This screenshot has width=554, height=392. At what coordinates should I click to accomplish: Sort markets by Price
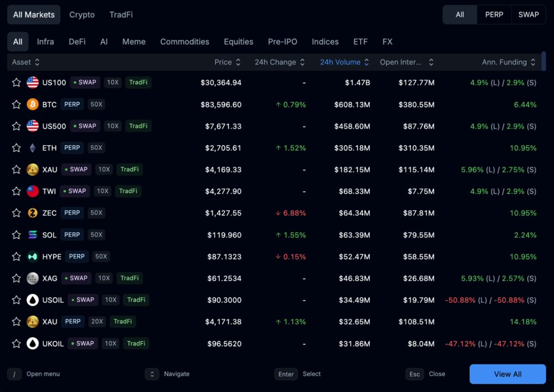pyautogui.click(x=227, y=62)
